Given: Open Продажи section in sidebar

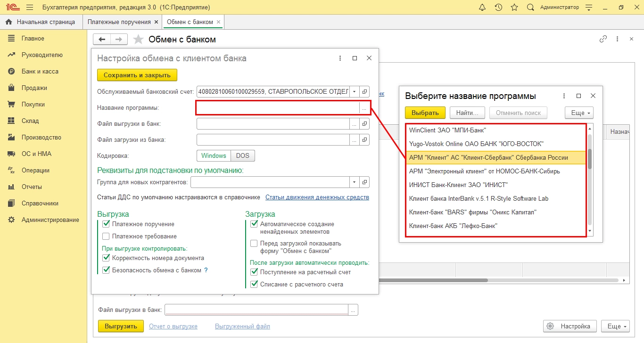Looking at the screenshot, I should pos(34,88).
